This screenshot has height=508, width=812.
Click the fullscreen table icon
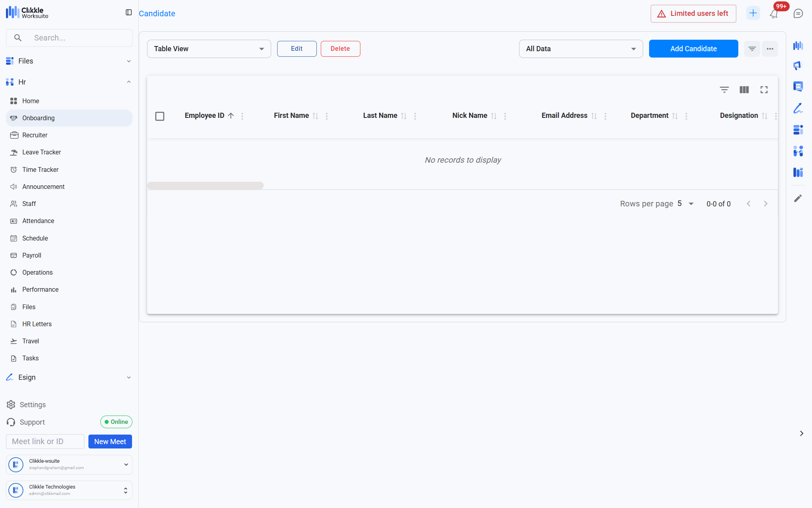pos(764,90)
